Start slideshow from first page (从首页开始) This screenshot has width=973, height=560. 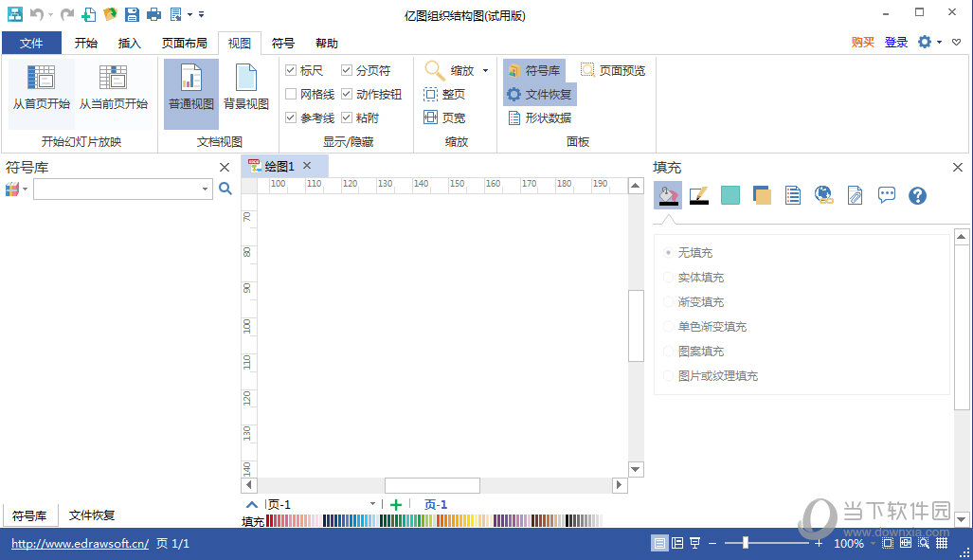click(x=41, y=88)
